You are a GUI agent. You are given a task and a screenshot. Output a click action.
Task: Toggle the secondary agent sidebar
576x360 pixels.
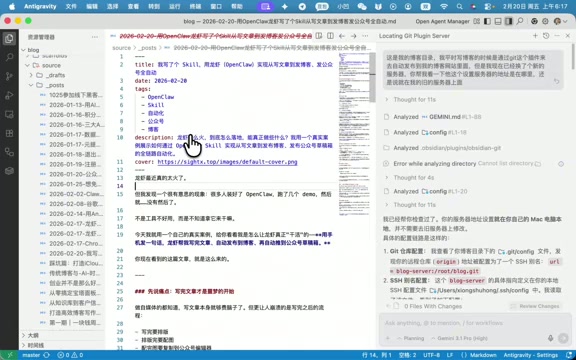coord(508,21)
